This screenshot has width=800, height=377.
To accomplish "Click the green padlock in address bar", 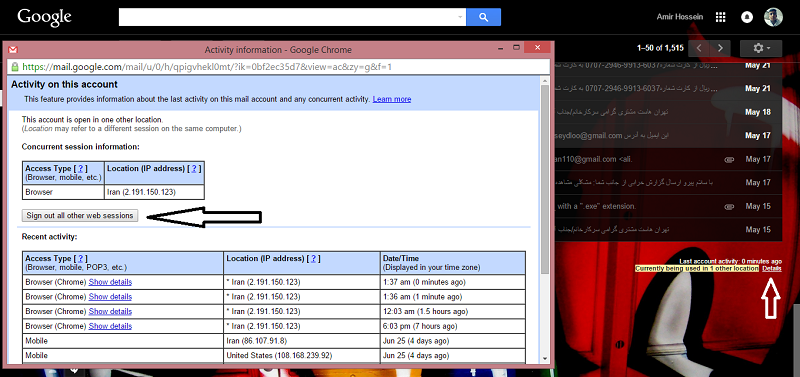I will (x=15, y=67).
